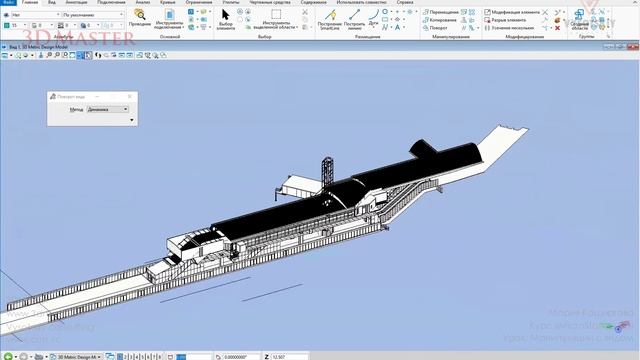Click the green back arrow in status bar

pos(8,356)
